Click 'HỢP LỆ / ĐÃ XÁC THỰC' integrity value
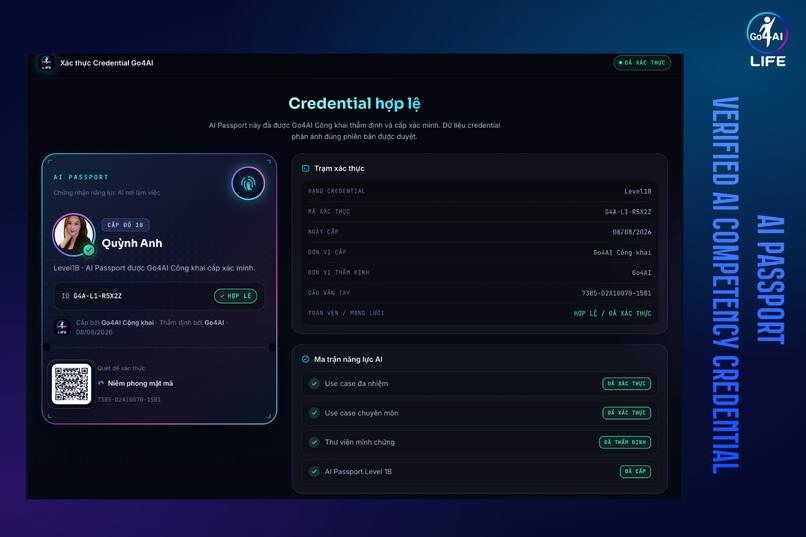 pyautogui.click(x=613, y=313)
